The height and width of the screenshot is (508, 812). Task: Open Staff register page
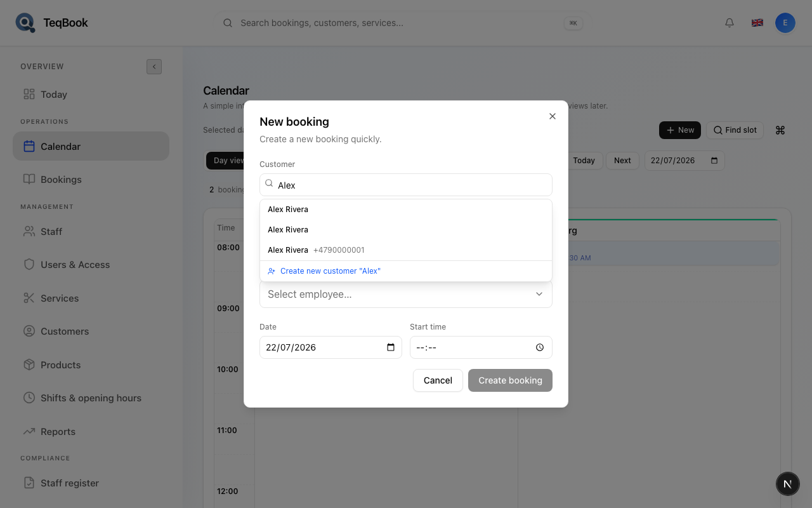[91, 483]
